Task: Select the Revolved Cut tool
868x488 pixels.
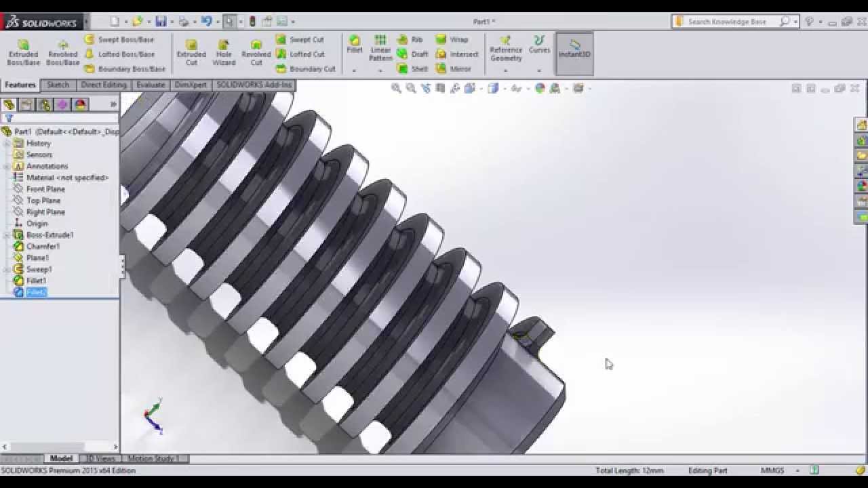Action: pos(256,52)
